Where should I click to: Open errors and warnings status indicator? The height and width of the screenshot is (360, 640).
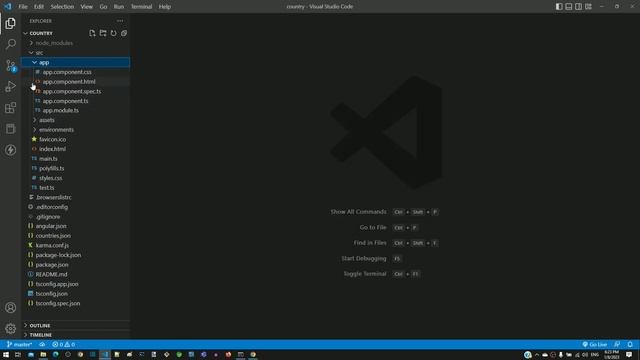63,344
